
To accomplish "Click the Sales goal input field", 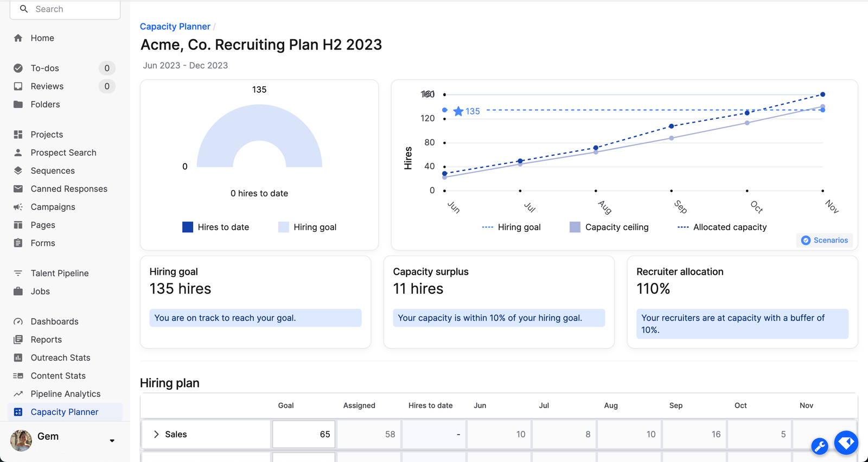I will [304, 434].
